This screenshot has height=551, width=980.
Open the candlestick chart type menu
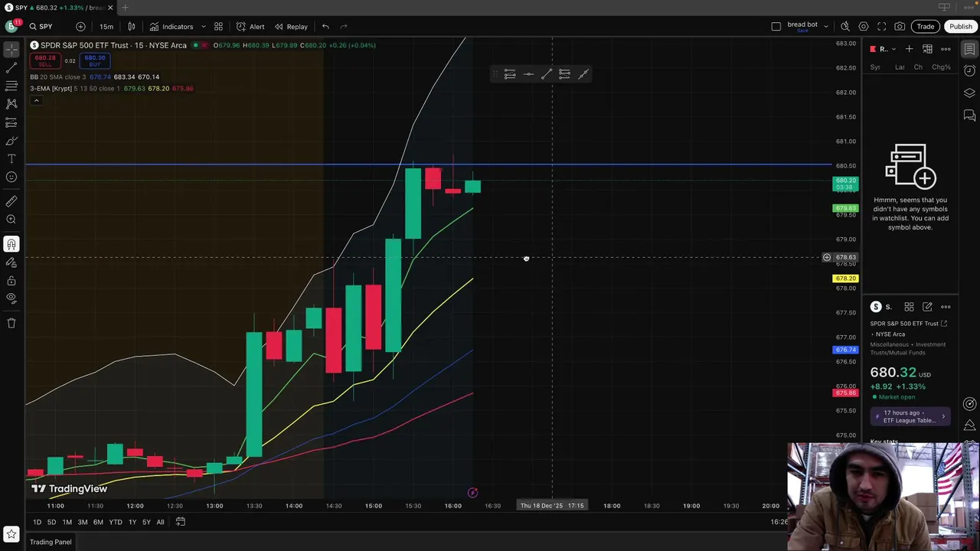(132, 27)
